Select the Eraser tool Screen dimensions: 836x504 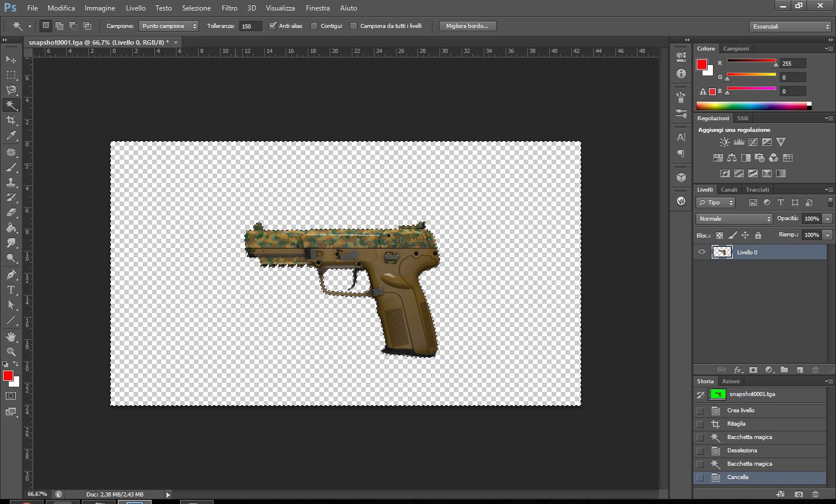coord(11,213)
